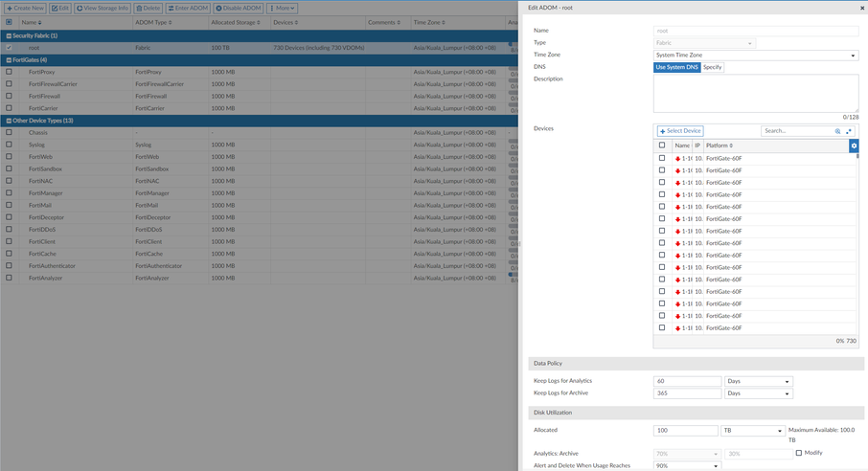Screen dimensions: 868x471
Task: Click '730 Devices (including 730 VDOMs)' cell
Action: tap(319, 48)
